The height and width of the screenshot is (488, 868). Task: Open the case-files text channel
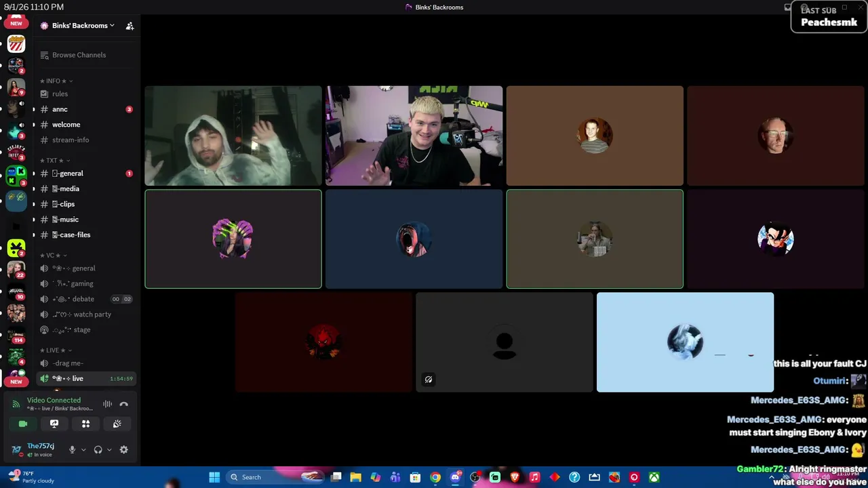86,235
